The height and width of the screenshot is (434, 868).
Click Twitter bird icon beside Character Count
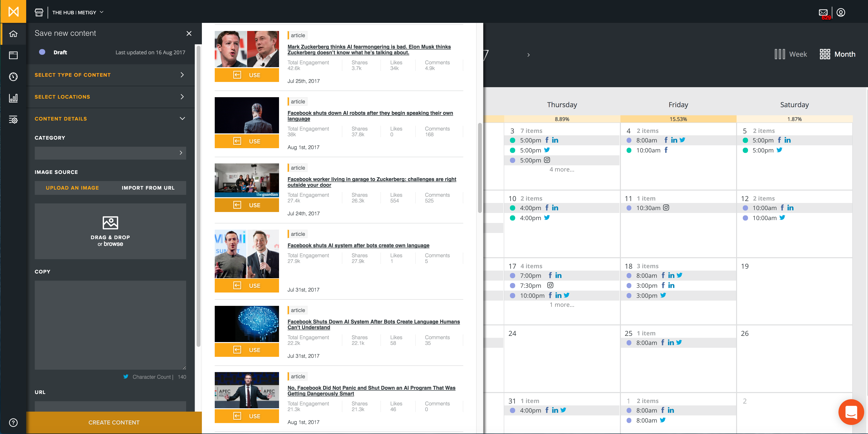point(126,376)
